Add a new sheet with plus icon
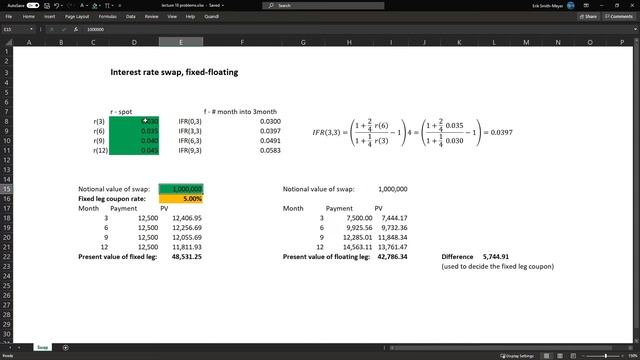This screenshot has height=360, width=640. click(65, 348)
